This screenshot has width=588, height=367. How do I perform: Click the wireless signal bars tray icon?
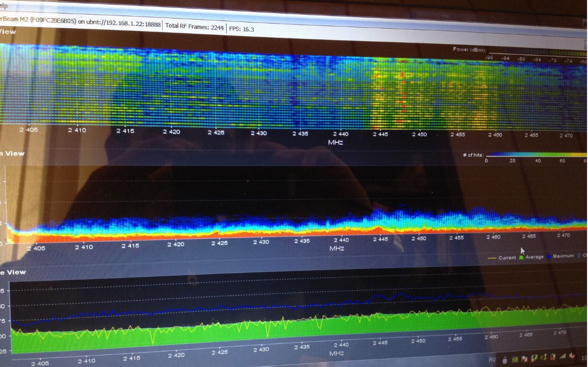[x=562, y=356]
